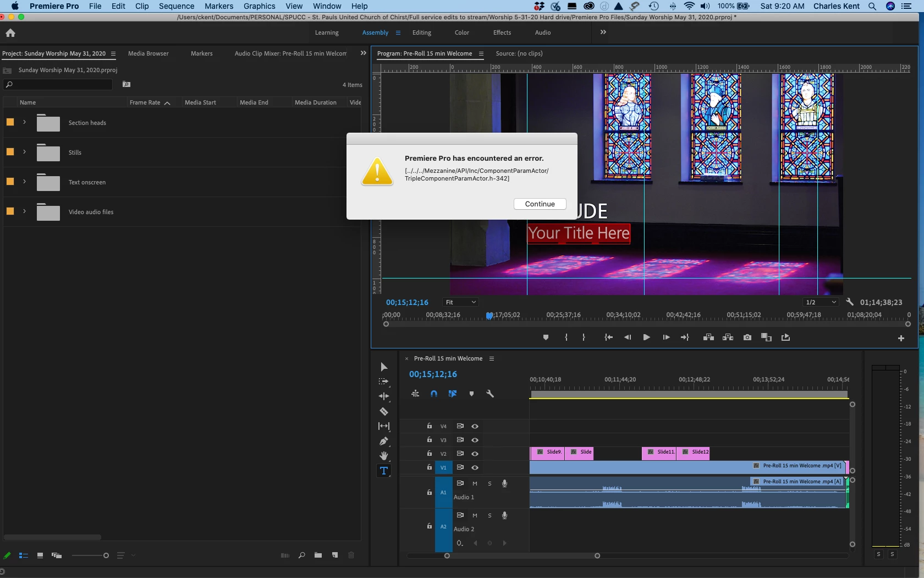Click the Program monitor playhead

pos(489,315)
